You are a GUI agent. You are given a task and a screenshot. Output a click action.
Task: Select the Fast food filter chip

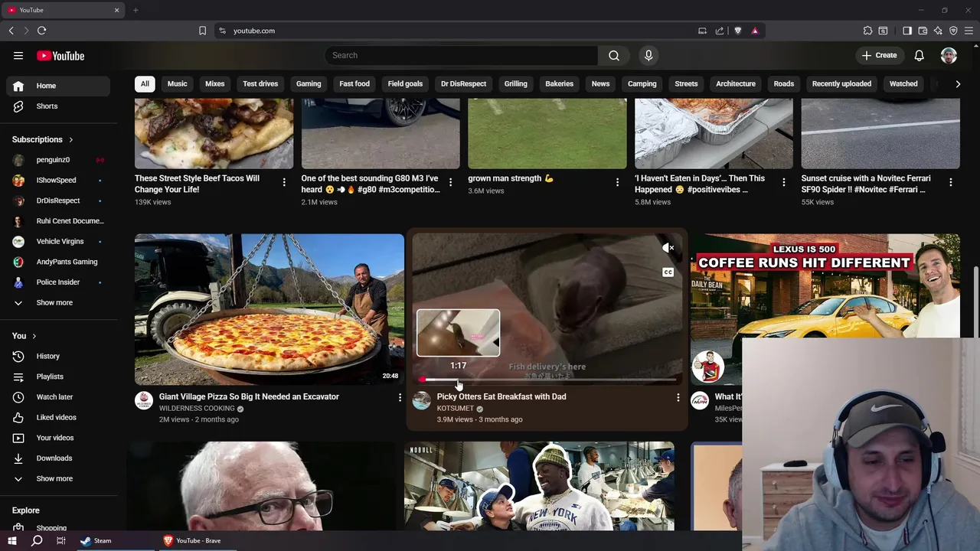pyautogui.click(x=354, y=83)
